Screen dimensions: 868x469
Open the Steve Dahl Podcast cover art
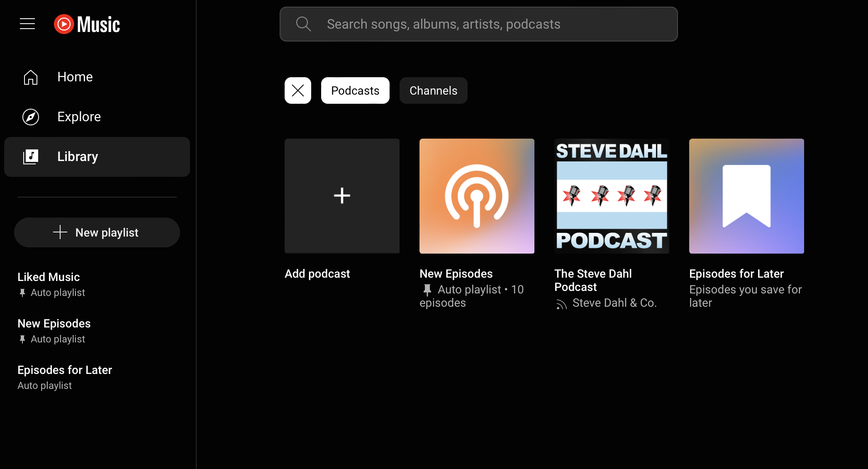click(612, 196)
